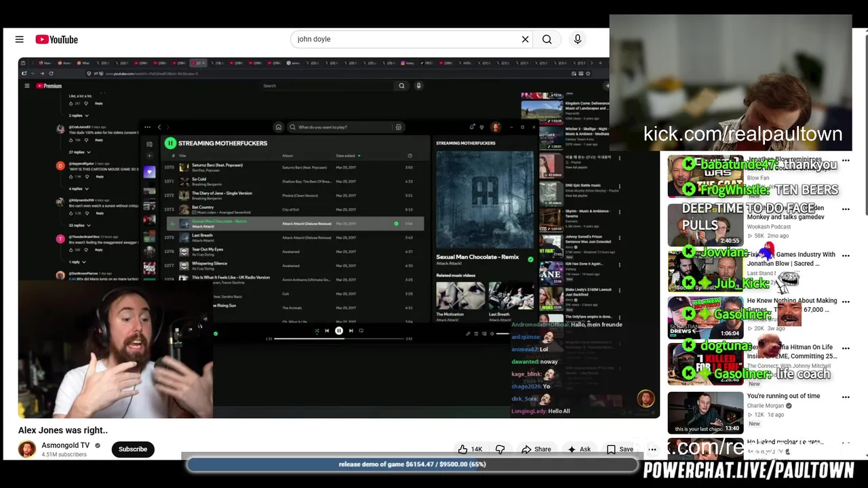Start voice search with the microphone
This screenshot has width=868, height=488.
[x=578, y=39]
